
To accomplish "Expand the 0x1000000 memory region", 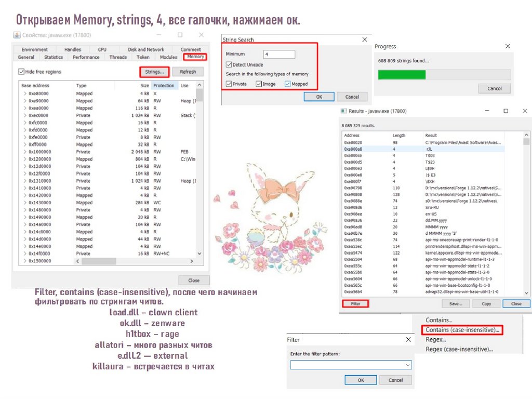I will coord(25,152).
